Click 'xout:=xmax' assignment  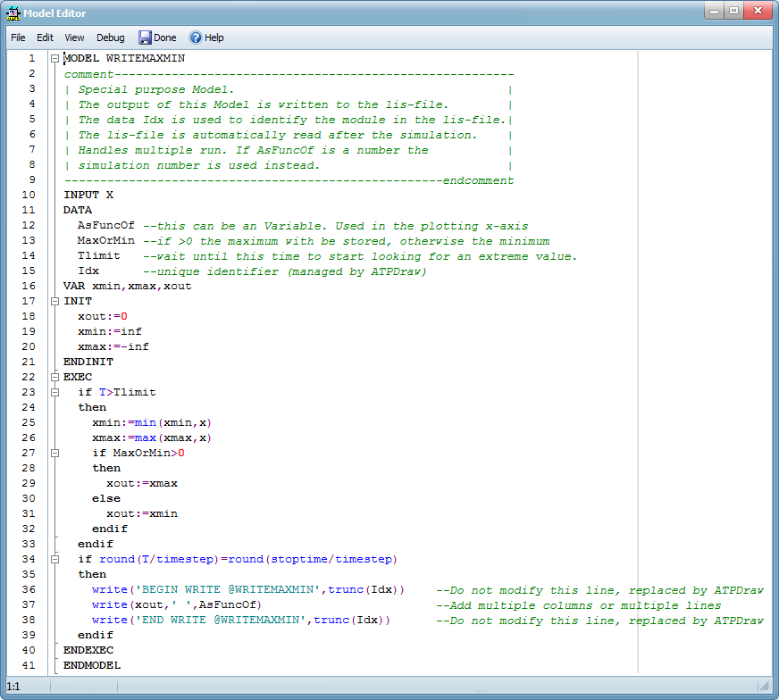click(x=142, y=484)
